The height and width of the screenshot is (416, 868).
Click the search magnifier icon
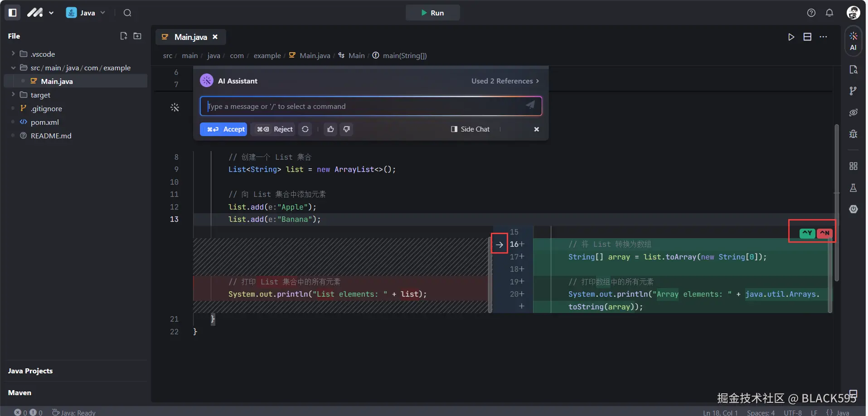click(127, 13)
